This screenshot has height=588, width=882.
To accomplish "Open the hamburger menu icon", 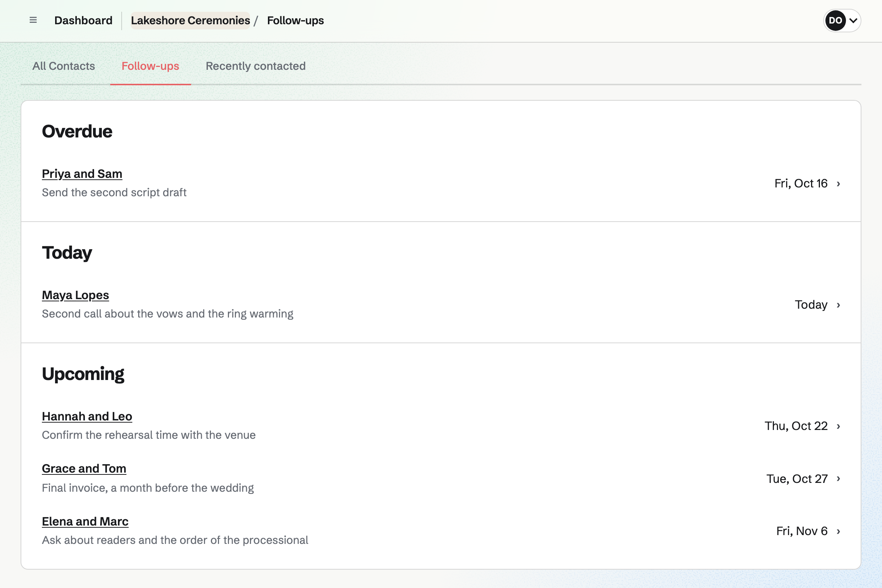I will pos(33,20).
